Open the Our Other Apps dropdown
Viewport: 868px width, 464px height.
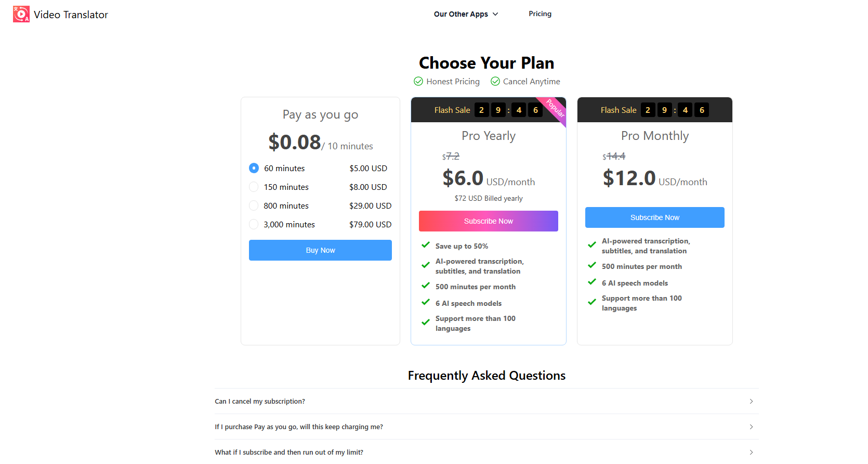[x=466, y=14]
